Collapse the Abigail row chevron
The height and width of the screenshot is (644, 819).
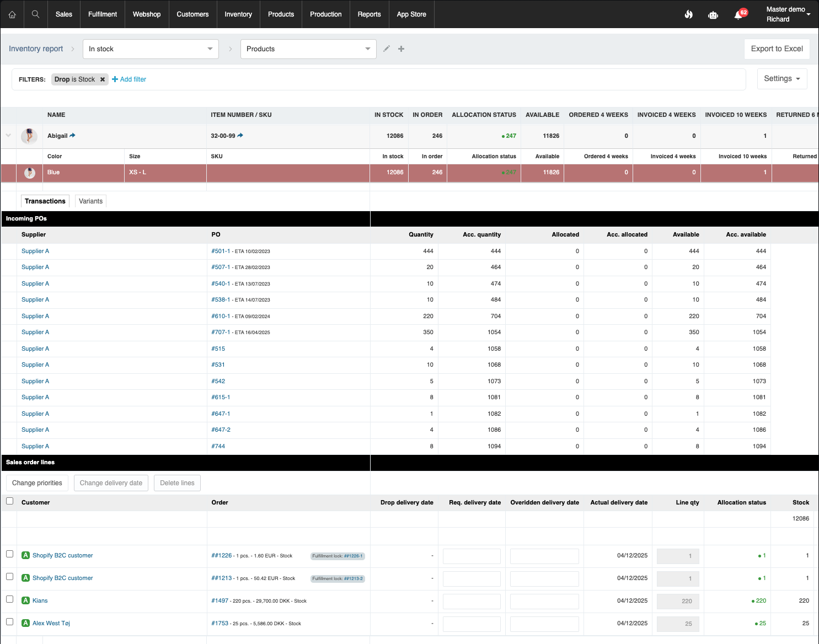[8, 136]
